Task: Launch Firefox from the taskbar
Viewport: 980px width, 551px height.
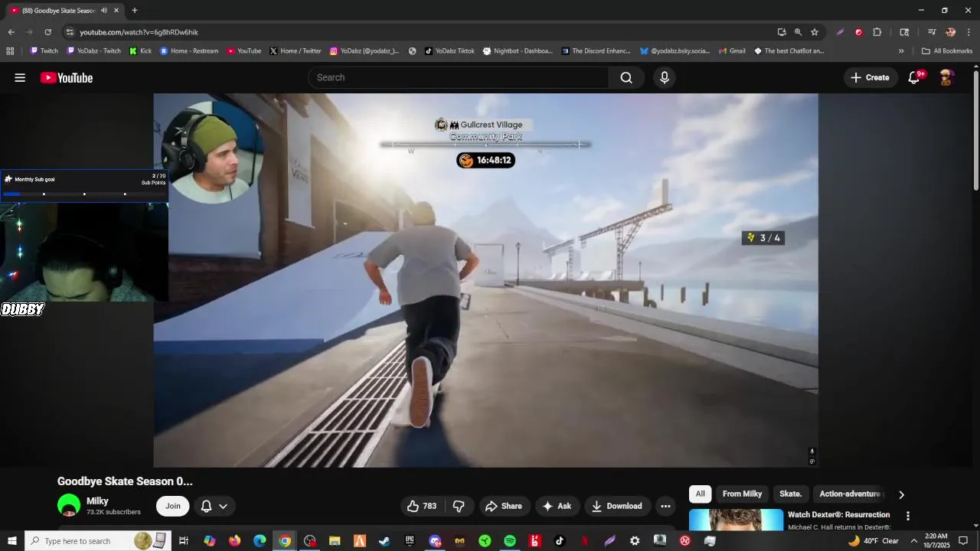Action: point(234,541)
